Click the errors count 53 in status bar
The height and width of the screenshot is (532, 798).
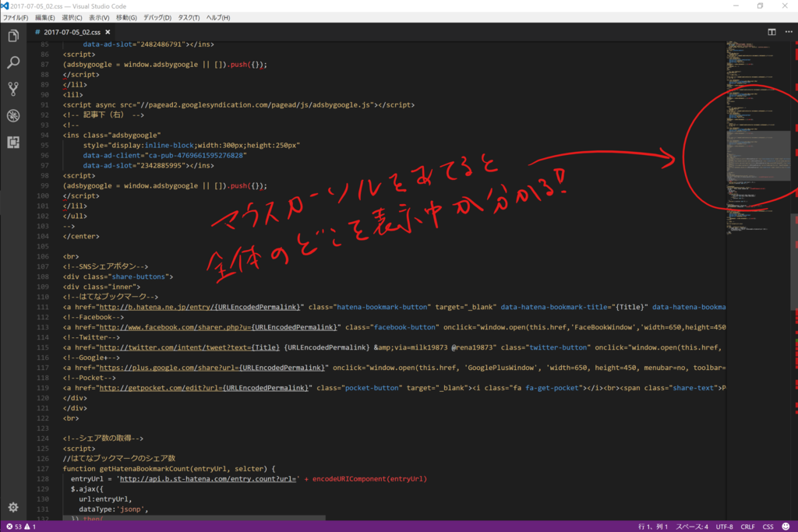pyautogui.click(x=14, y=527)
